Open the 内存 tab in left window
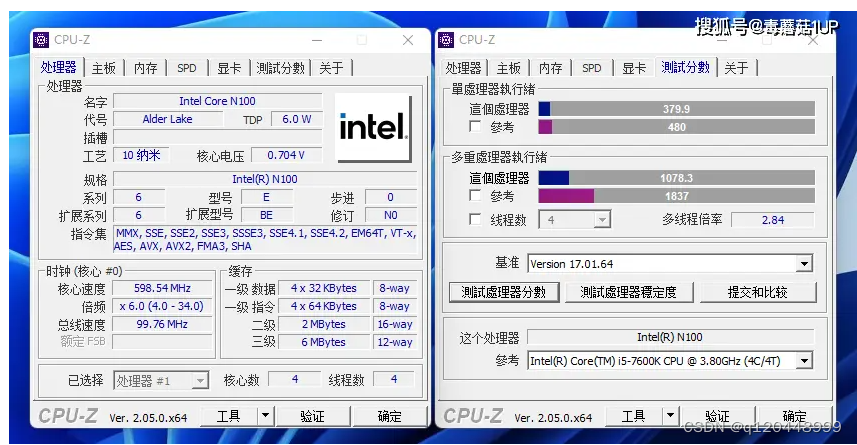The image size is (857, 445). (x=145, y=68)
